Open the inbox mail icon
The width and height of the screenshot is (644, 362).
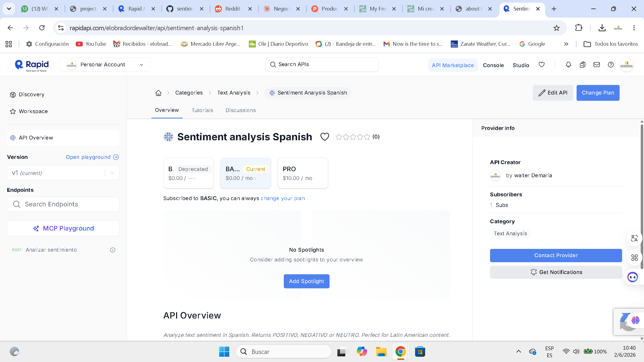(x=596, y=65)
